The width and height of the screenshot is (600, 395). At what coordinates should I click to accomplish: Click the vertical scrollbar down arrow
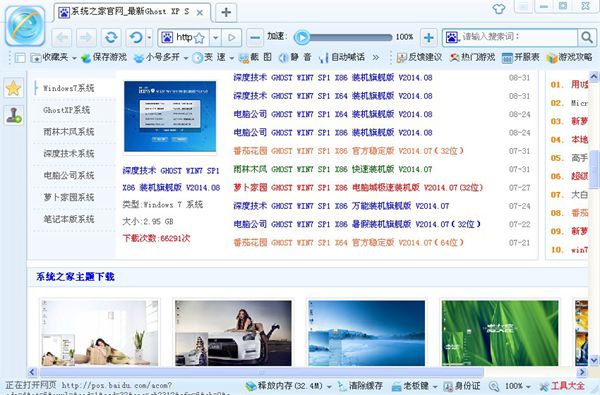(594, 360)
